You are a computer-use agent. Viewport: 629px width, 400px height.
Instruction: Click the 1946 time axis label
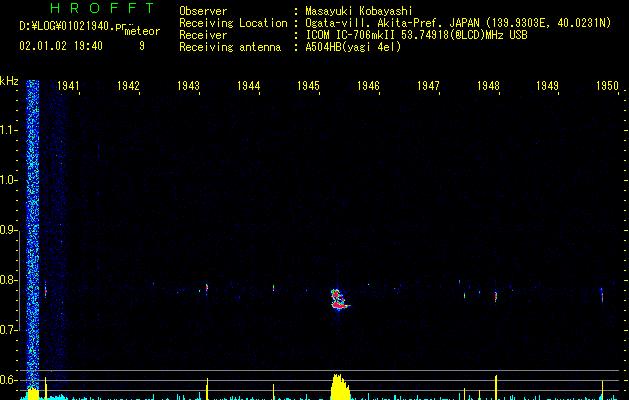coord(368,86)
